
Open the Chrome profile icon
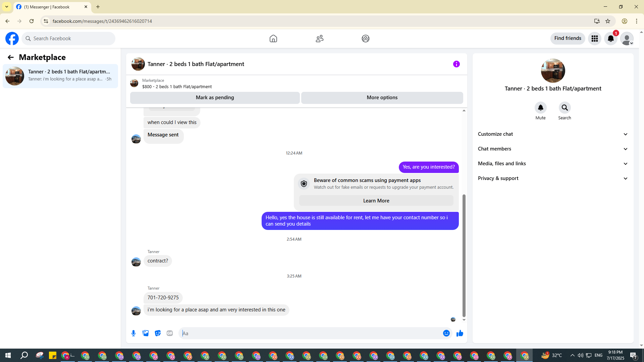(x=625, y=21)
